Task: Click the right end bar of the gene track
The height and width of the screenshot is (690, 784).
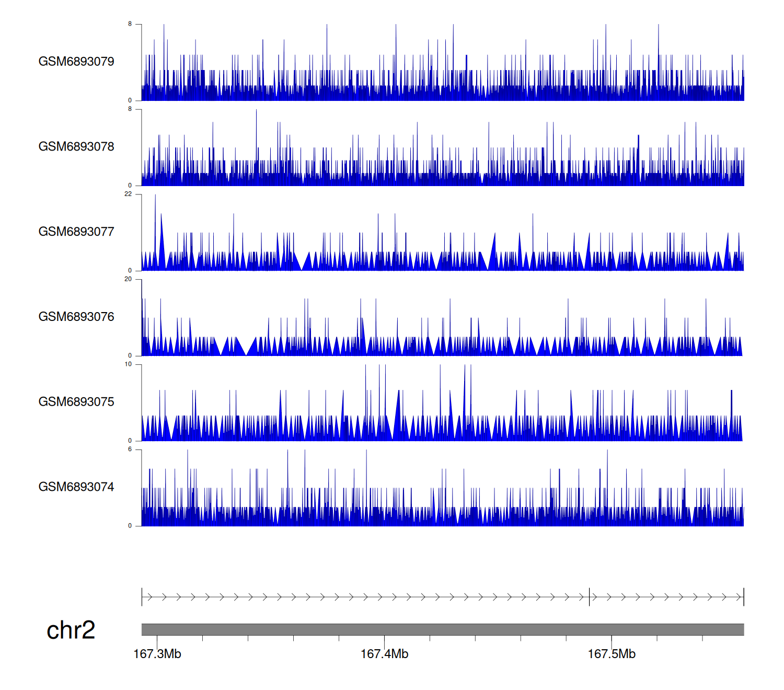Action: coord(743,597)
